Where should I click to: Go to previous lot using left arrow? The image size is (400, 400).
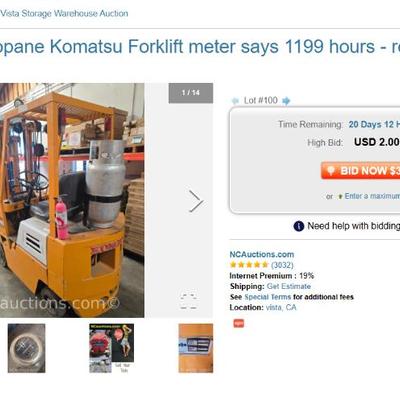point(235,101)
